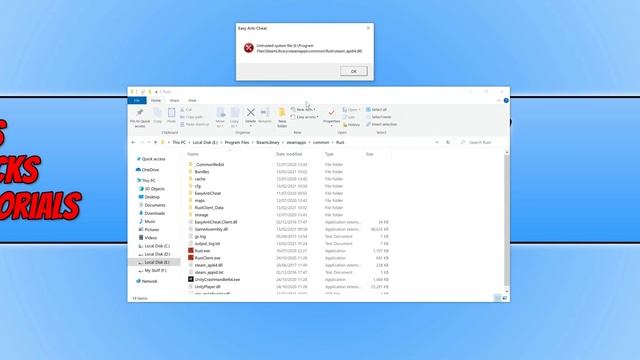Click common in address breadcrumb

[x=321, y=142]
